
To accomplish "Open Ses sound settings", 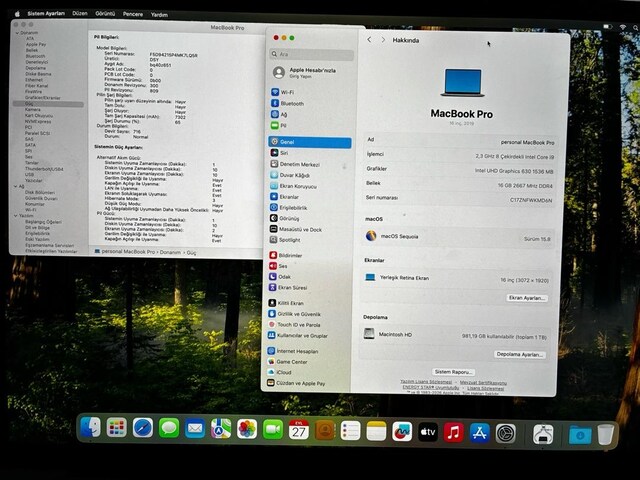I will click(x=278, y=266).
